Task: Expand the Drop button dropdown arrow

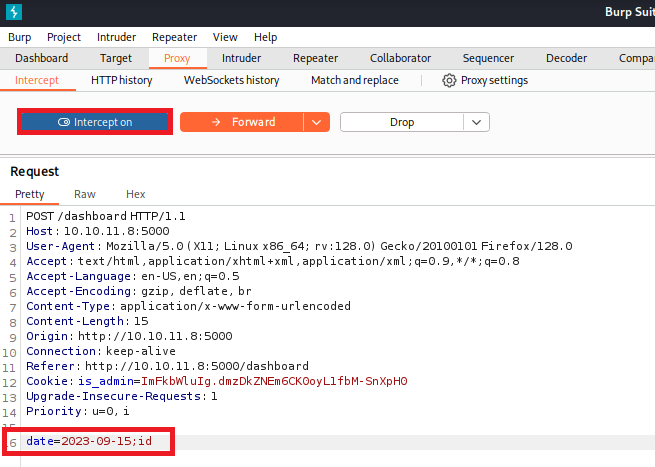Action: [476, 122]
